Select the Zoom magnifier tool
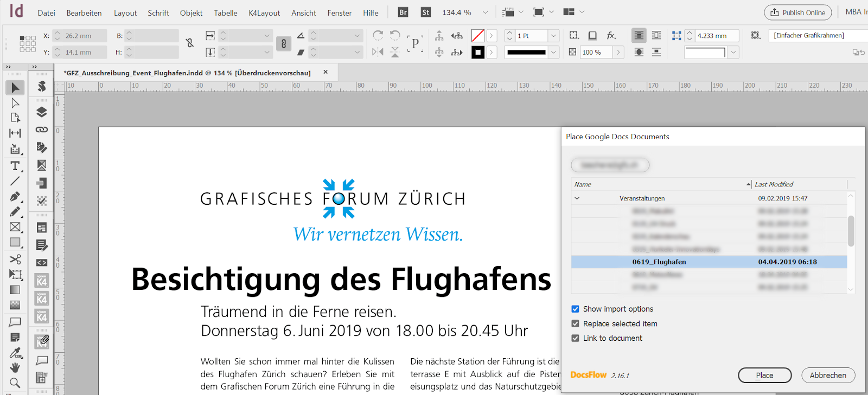The image size is (868, 395). point(15,383)
